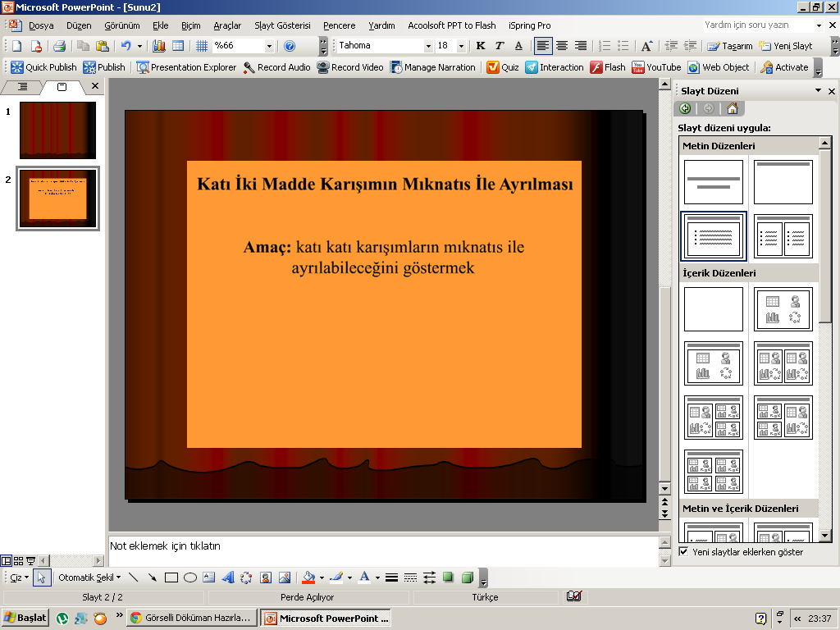Toggle Bold (K) formatting
This screenshot has height=630, width=840.
pyautogui.click(x=481, y=46)
